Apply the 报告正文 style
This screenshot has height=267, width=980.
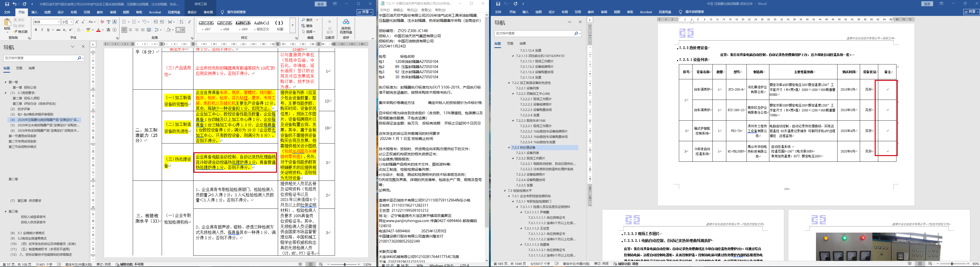(262, 25)
